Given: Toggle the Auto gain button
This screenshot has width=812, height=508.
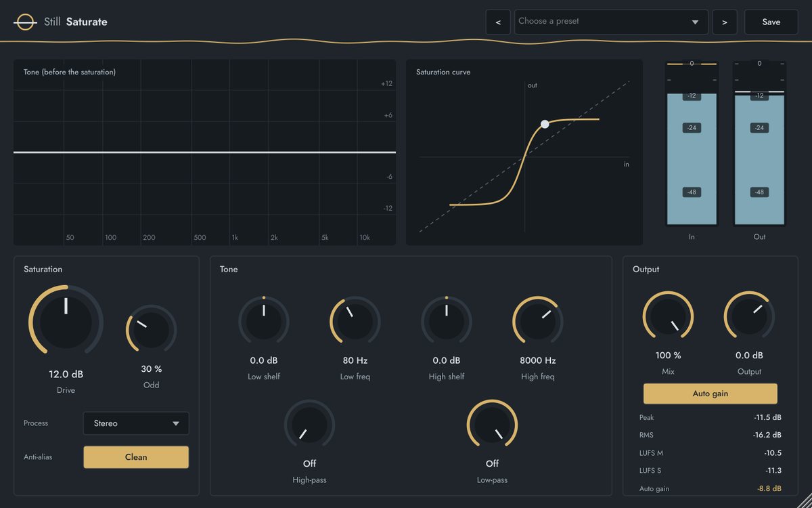Looking at the screenshot, I should [710, 394].
